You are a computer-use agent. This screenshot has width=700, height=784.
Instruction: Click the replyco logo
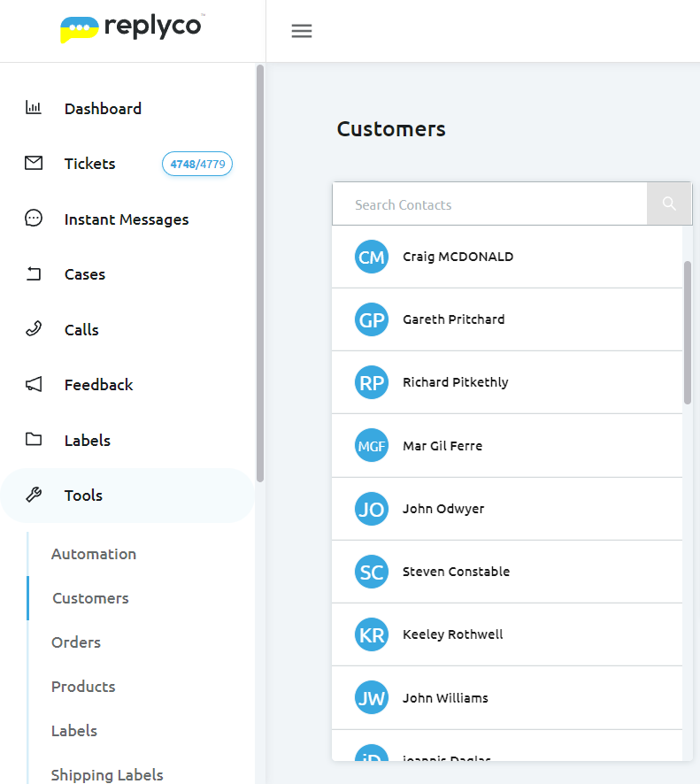pos(132,28)
